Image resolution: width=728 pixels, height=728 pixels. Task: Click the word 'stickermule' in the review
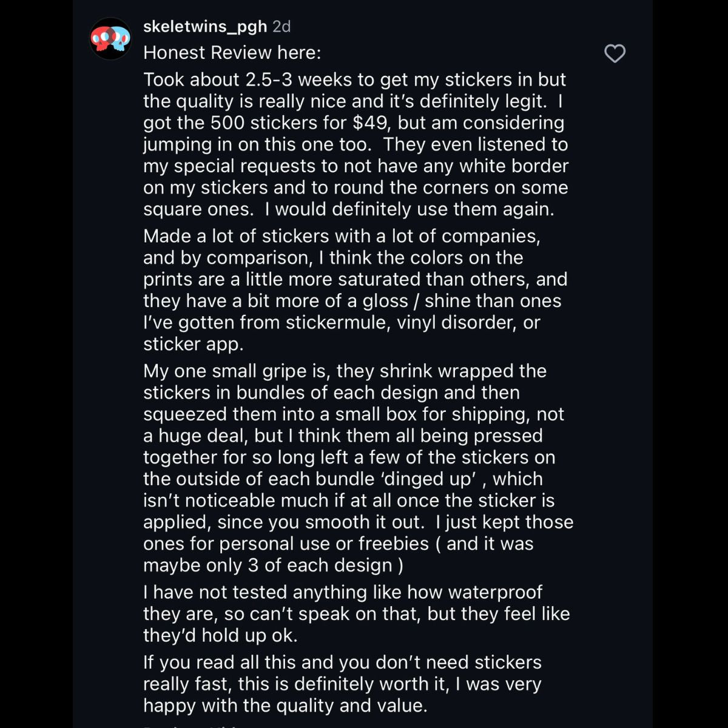338,322
